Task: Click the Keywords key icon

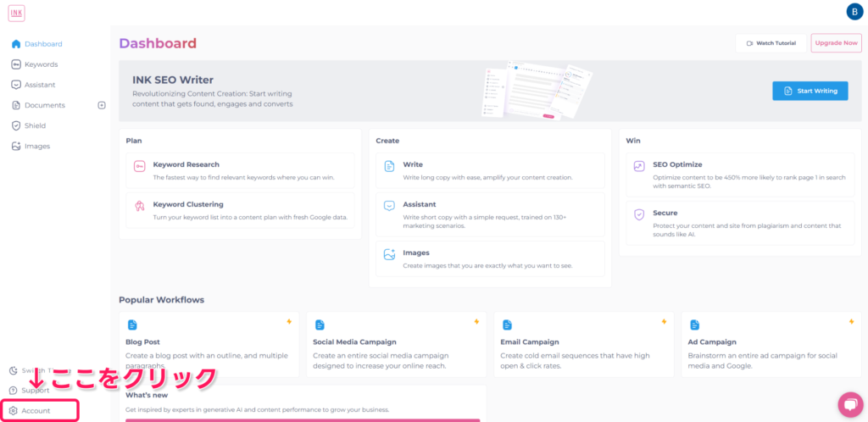Action: pos(16,64)
